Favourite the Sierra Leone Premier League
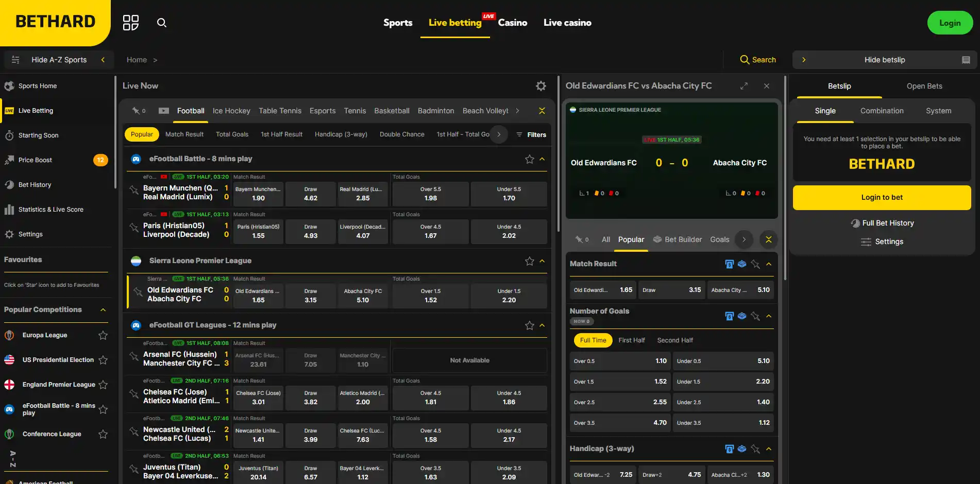This screenshot has width=980, height=484. click(529, 261)
